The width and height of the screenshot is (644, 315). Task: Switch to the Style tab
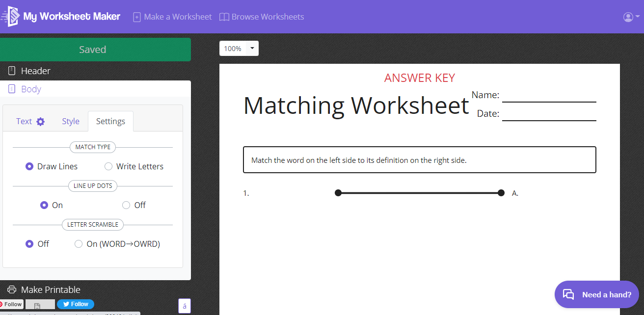coord(71,121)
